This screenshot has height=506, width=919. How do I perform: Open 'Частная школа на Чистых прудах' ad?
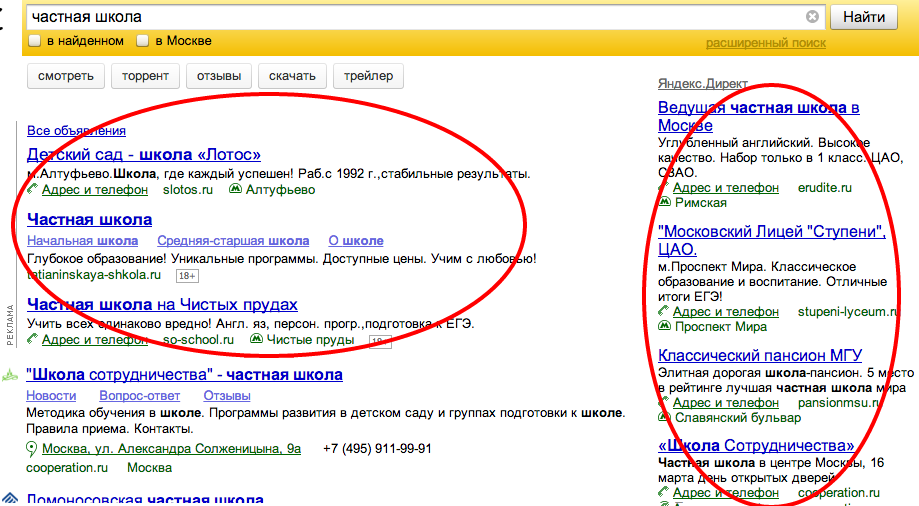pos(162,304)
